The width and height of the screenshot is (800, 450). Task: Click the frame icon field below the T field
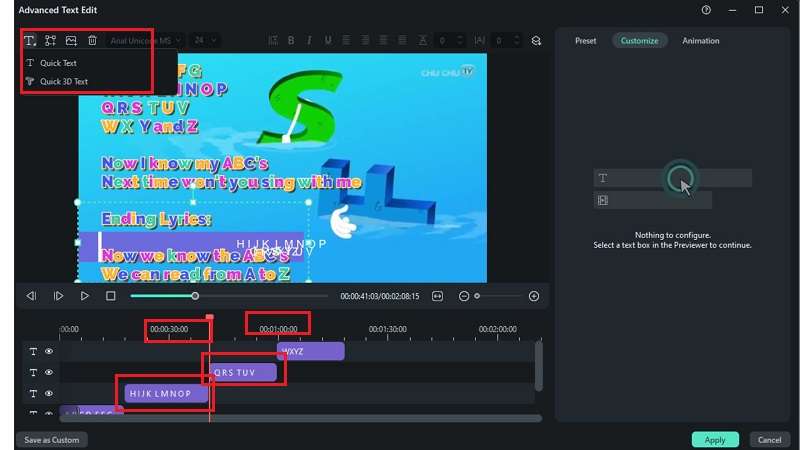pos(653,200)
